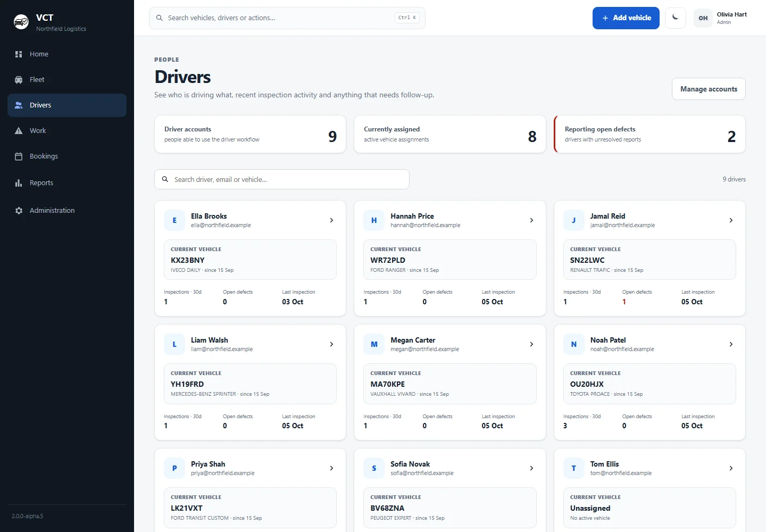Go to Home in sidebar menu
766x532 pixels.
[x=67, y=54]
